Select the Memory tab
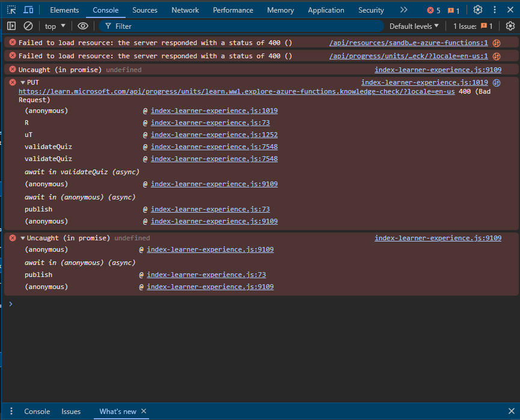 click(280, 10)
